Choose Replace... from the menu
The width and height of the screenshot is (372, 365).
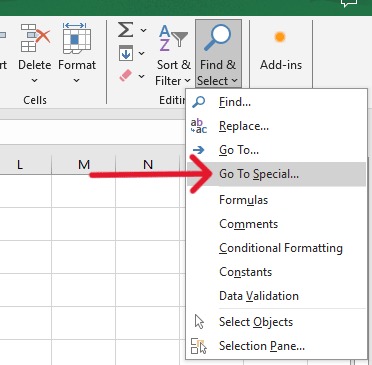276,126
